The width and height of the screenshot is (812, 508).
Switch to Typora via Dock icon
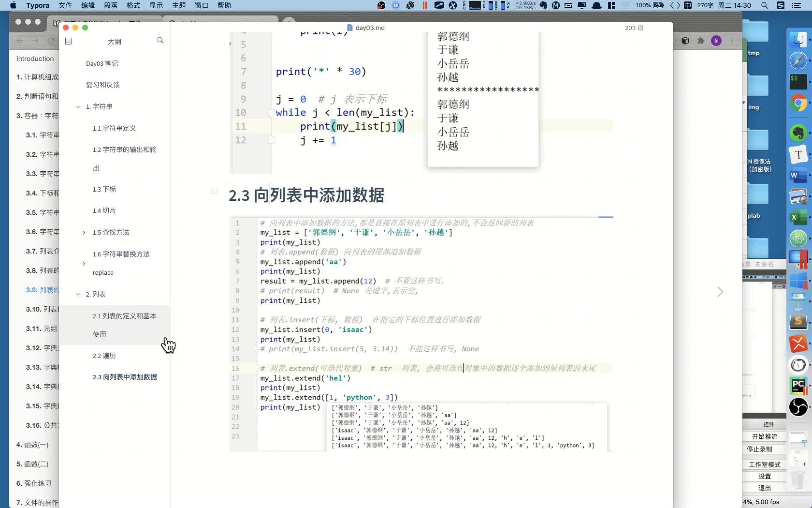coord(798,155)
